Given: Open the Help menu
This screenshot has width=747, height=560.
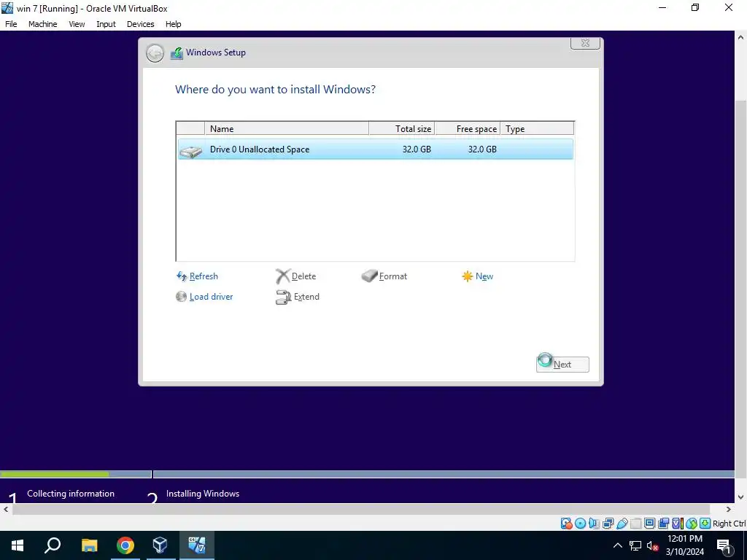Looking at the screenshot, I should pyautogui.click(x=174, y=24).
